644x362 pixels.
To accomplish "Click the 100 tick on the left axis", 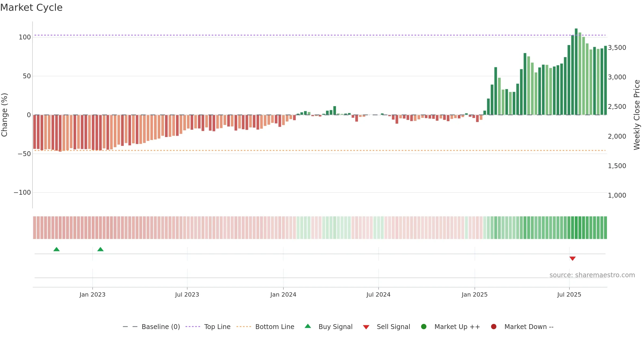I will [x=25, y=37].
